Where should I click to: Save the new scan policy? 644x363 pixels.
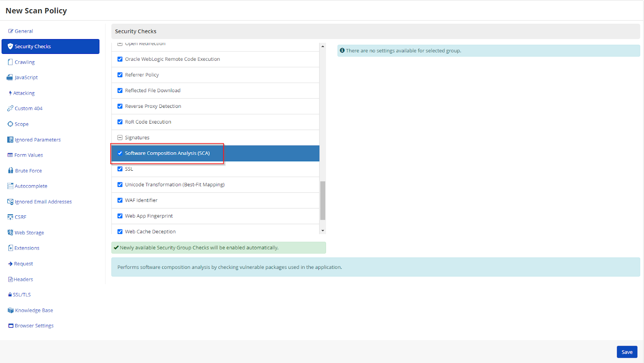coord(627,352)
